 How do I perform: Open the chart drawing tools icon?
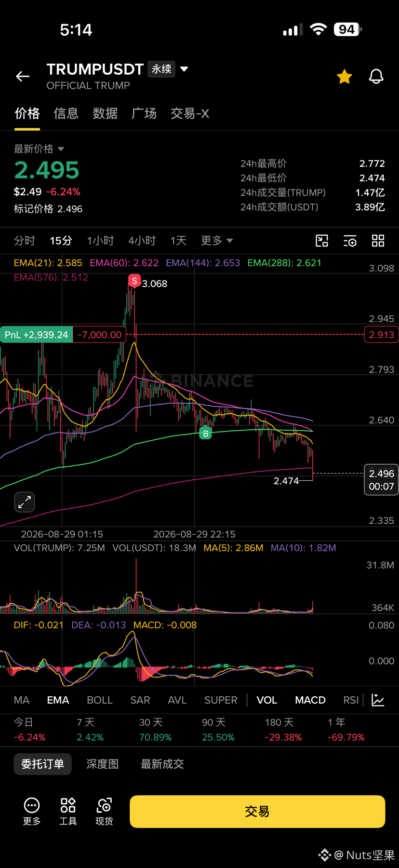coord(322,241)
